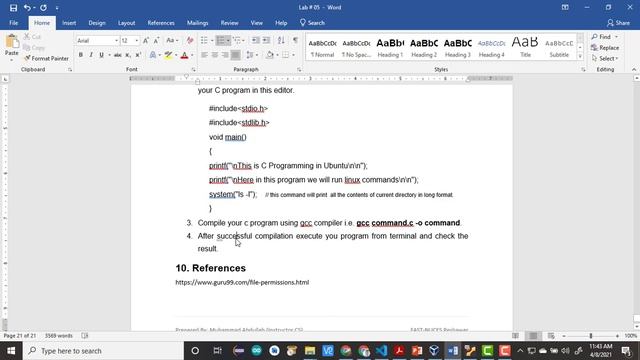Image resolution: width=640 pixels, height=360 pixels.
Task: Open the Borders dropdown
Action: [293, 55]
